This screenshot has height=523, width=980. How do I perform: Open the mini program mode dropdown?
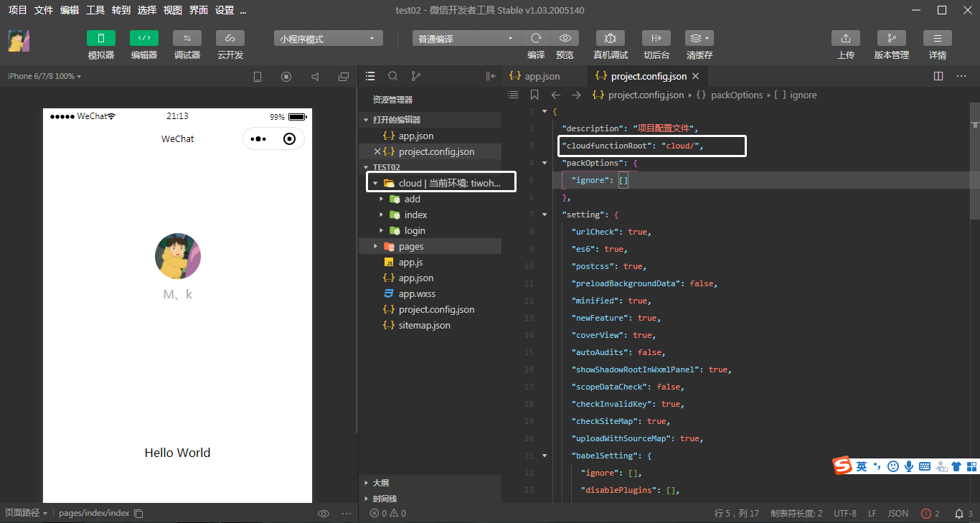[329, 39]
